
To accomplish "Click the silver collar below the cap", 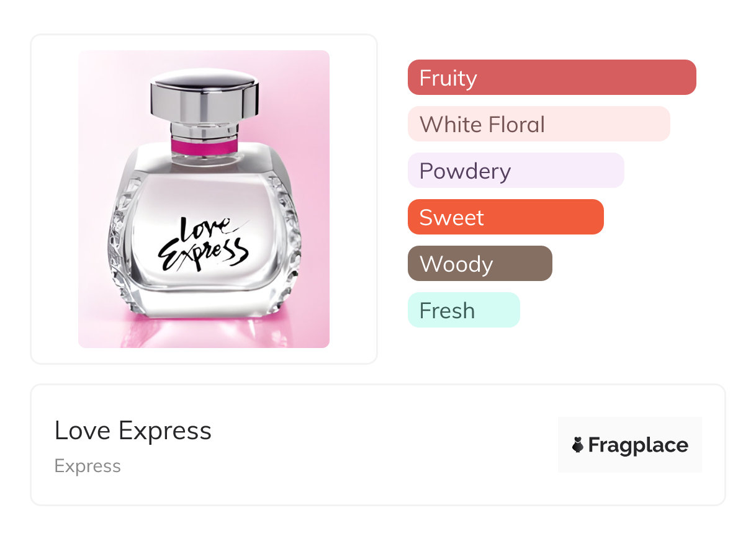I will tap(204, 130).
